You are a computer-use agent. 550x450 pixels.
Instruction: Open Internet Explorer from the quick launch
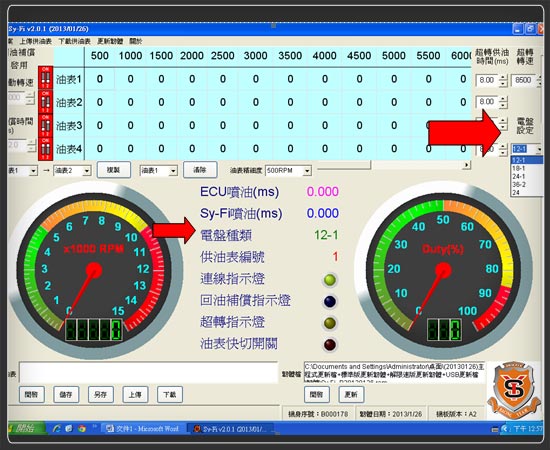[56, 428]
